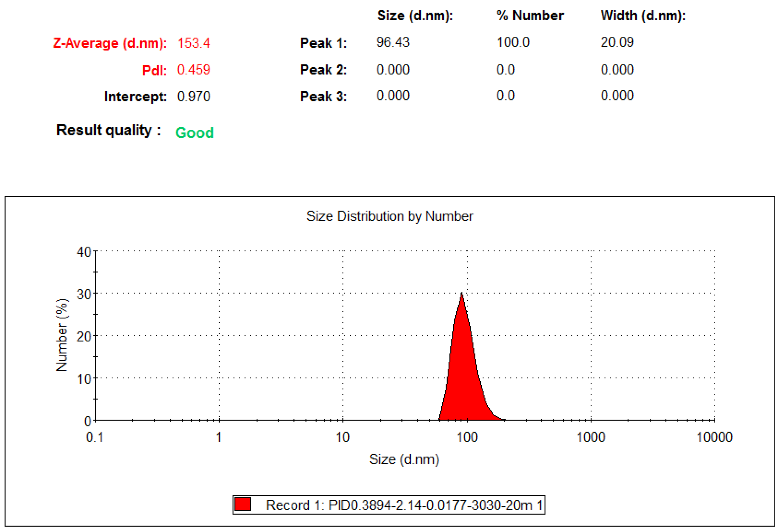Click the Record 1 legend label
Image resolution: width=781 pixels, height=532 pixels.
[404, 505]
